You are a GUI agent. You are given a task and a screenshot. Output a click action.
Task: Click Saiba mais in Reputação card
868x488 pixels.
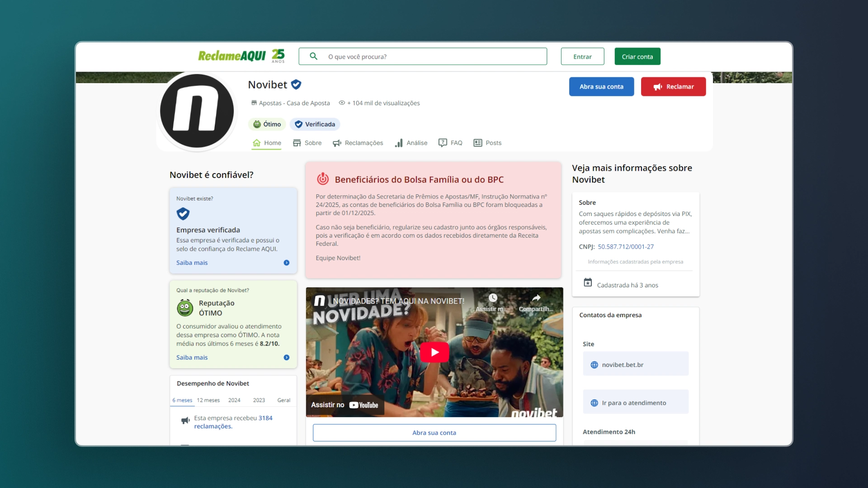pyautogui.click(x=192, y=357)
